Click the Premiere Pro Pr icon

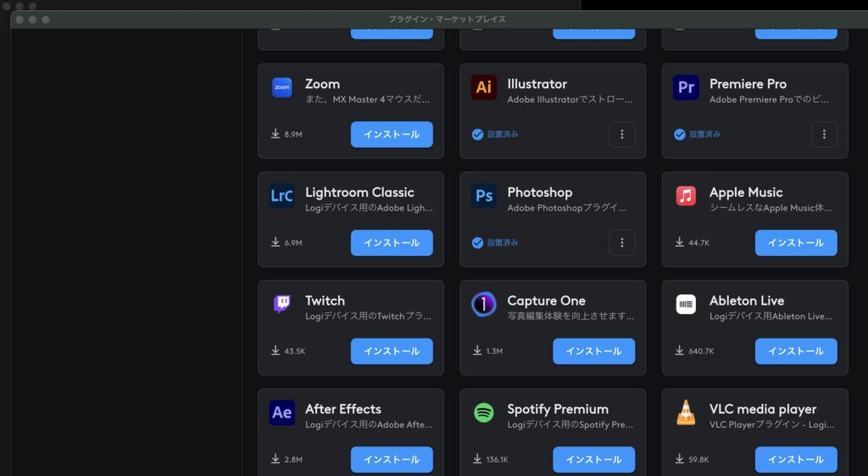686,87
